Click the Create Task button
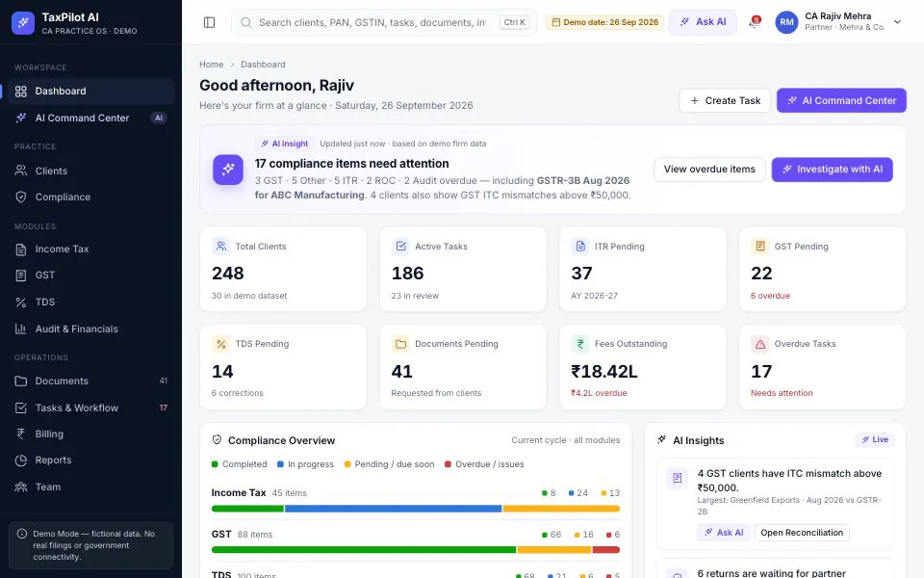Screen dimensions: 924x578 click(x=725, y=100)
